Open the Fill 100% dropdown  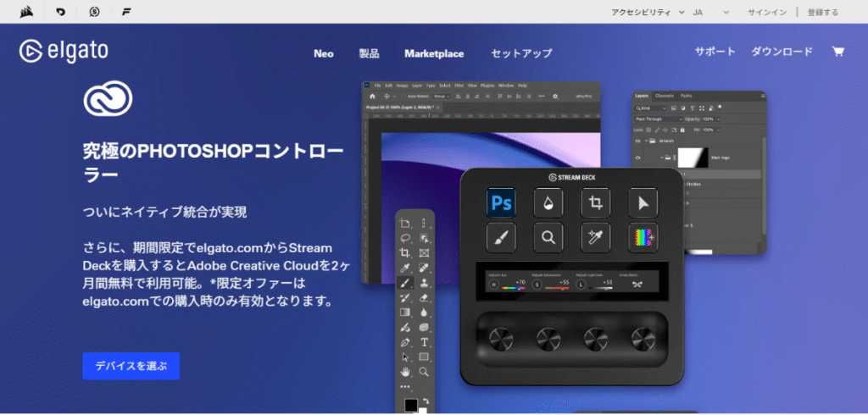719,130
